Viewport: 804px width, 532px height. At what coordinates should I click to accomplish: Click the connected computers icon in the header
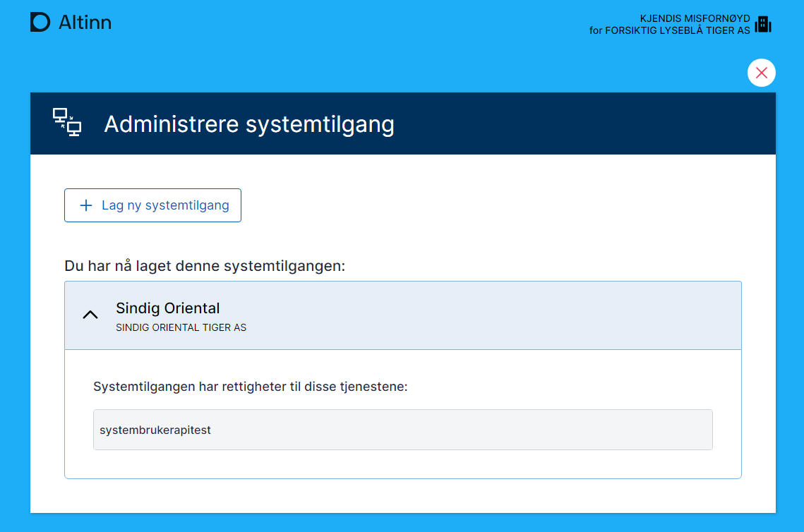(68, 123)
